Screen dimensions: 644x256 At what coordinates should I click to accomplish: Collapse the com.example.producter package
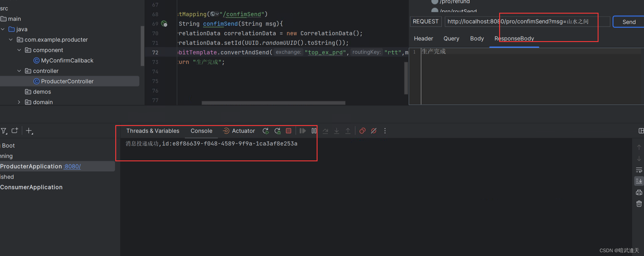tap(11, 40)
